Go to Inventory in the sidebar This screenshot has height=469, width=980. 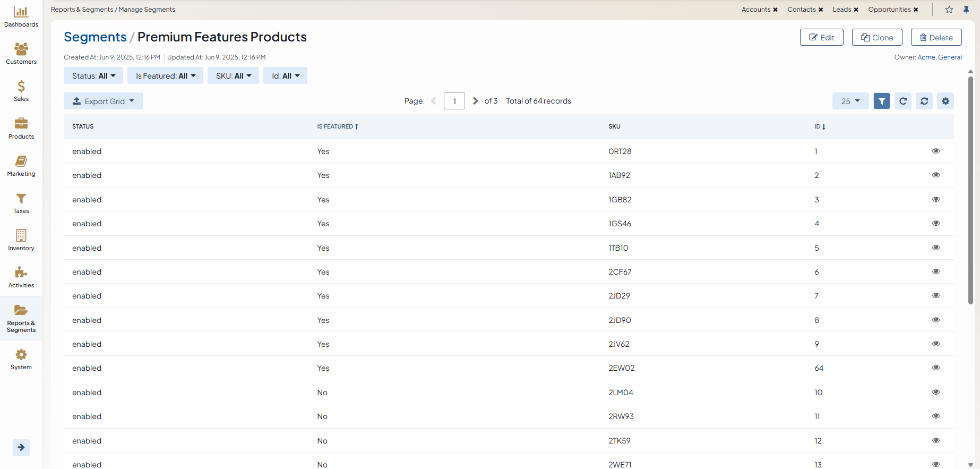point(21,240)
